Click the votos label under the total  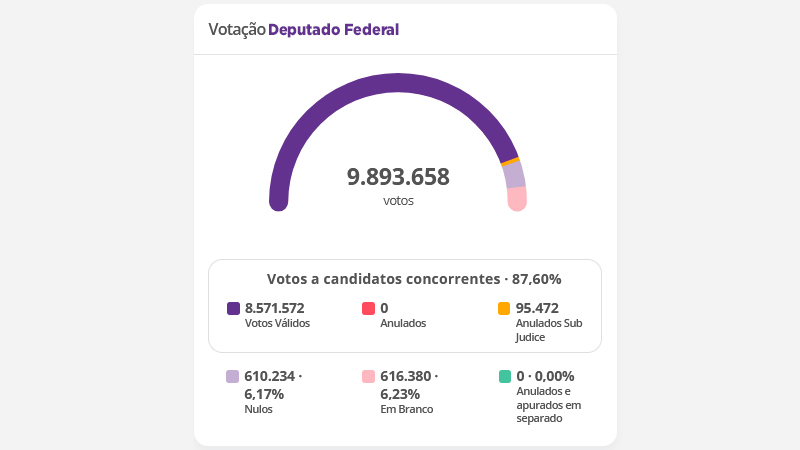tap(398, 201)
